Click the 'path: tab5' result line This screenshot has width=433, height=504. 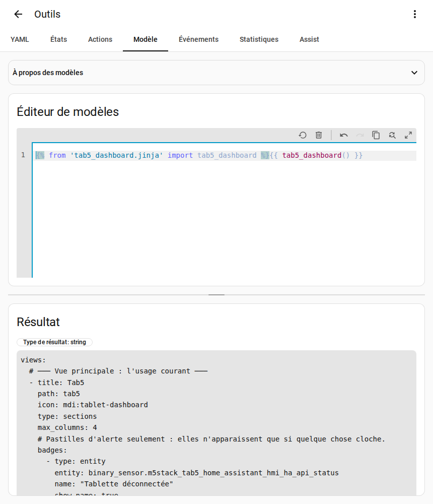coord(59,394)
